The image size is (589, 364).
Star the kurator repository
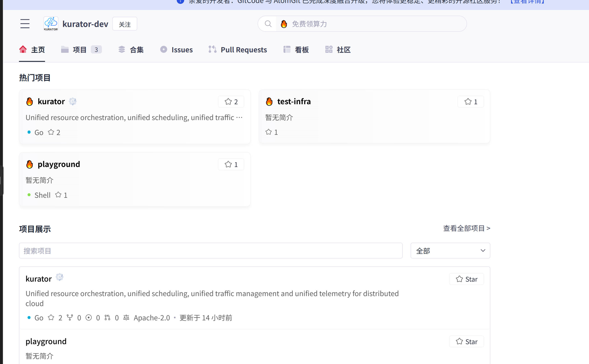(x=466, y=279)
